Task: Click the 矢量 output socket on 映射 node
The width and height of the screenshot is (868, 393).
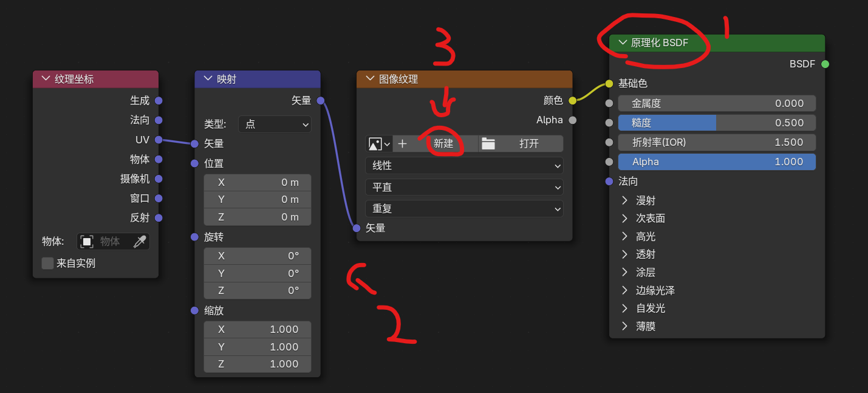Action: (x=321, y=100)
